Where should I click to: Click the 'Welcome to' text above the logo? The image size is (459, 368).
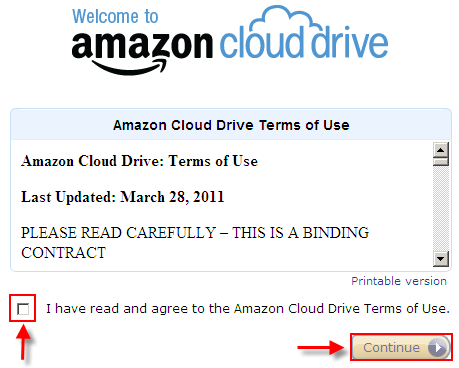pyautogui.click(x=115, y=16)
